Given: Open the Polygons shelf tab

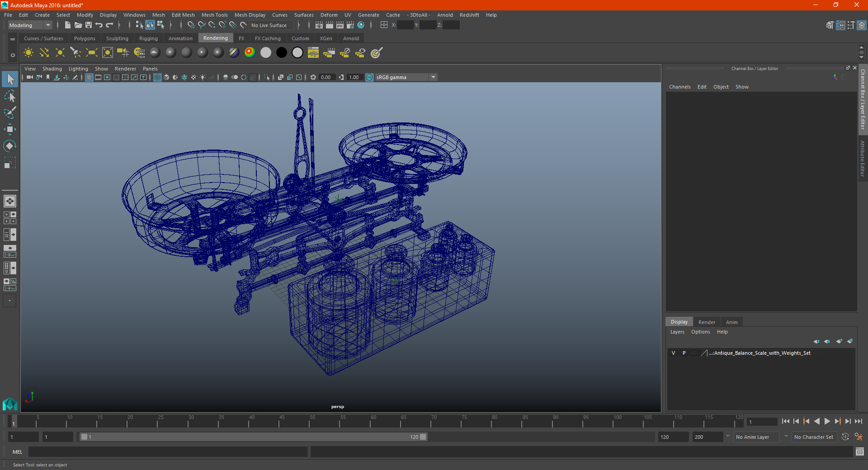Looking at the screenshot, I should point(85,38).
